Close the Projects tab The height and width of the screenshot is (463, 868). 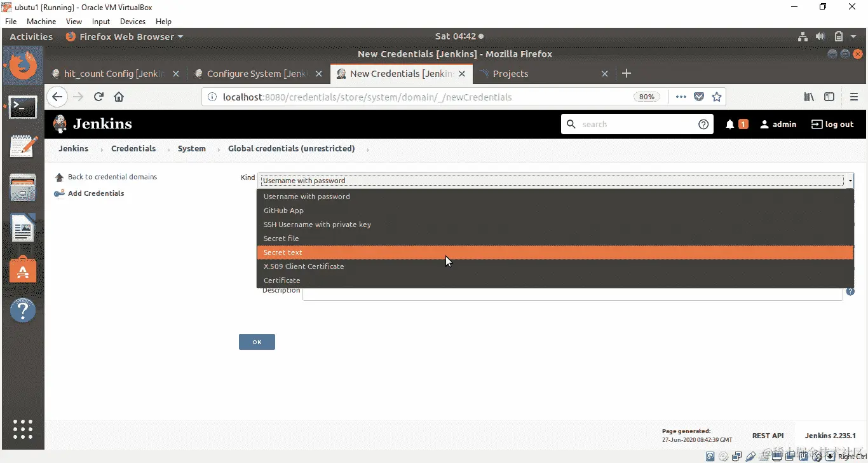tap(605, 74)
